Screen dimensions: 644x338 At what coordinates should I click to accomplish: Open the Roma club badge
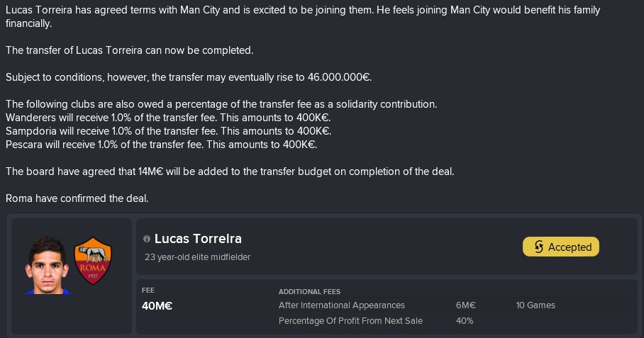coord(93,261)
